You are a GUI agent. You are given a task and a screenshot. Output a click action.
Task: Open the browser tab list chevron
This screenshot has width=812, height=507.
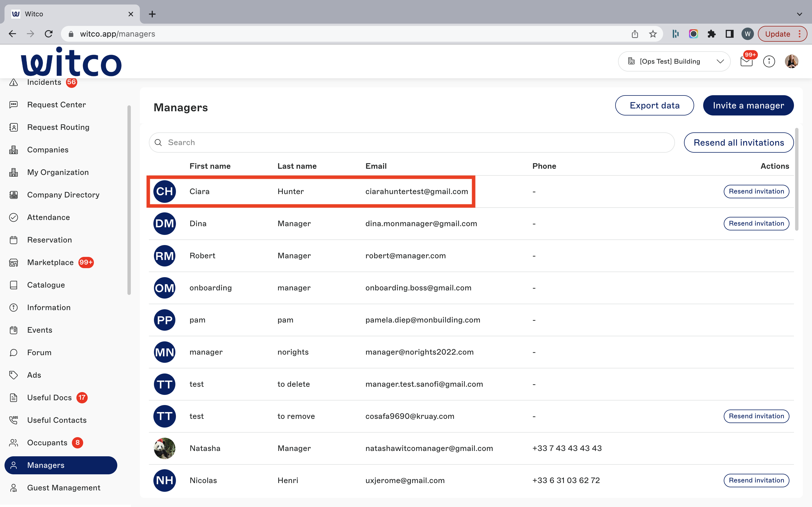(800, 14)
